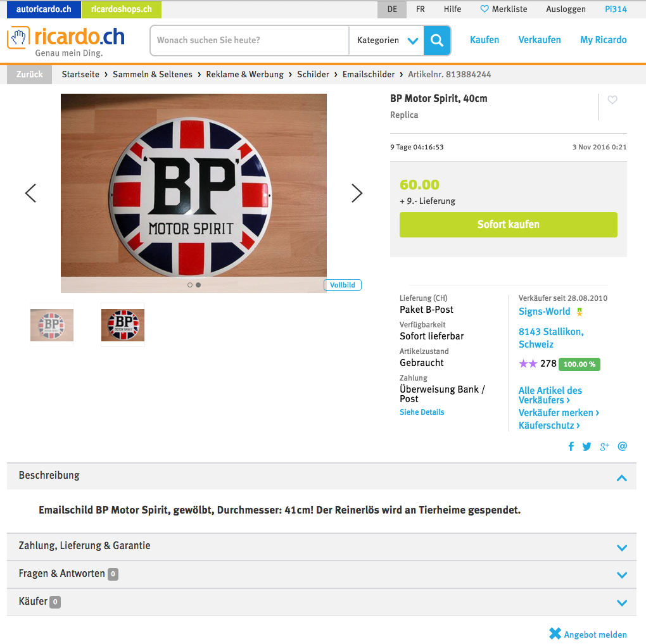Expand the Zahlung, Lieferung & Garantie section

coord(322,546)
